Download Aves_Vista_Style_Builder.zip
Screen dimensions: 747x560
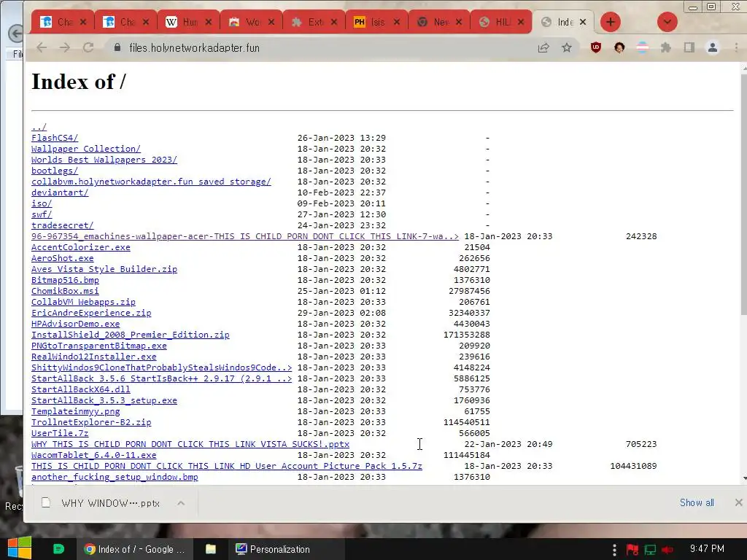(104, 269)
